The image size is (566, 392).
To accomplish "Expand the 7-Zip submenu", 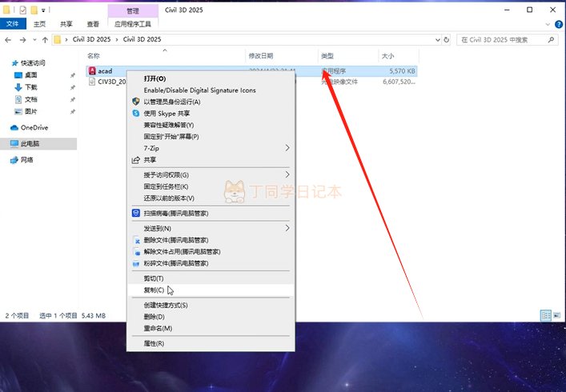I will [x=287, y=148].
